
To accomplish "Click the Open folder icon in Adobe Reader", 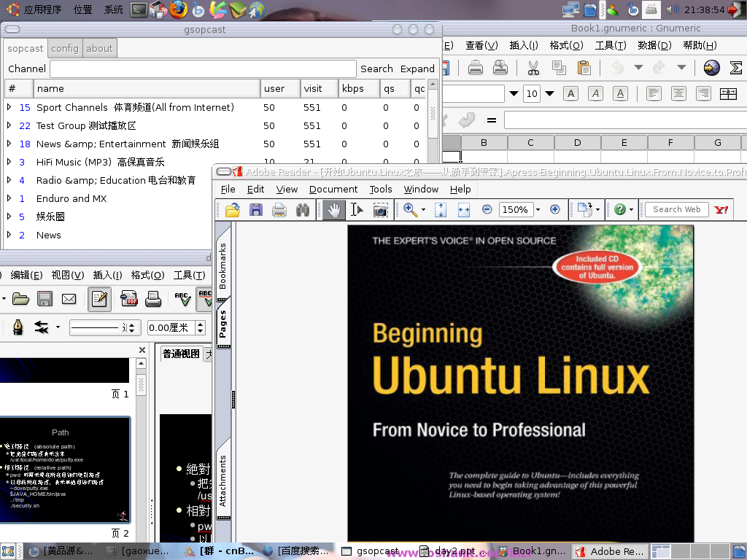I will (x=233, y=209).
